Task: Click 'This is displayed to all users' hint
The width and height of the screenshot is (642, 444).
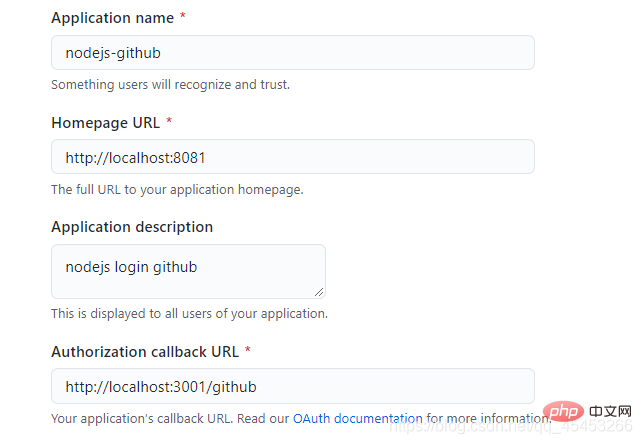Action: pos(189,313)
